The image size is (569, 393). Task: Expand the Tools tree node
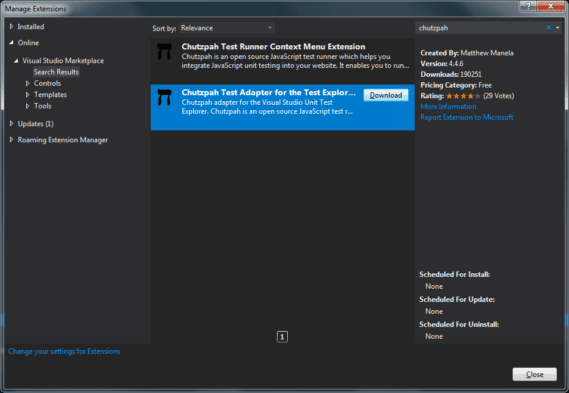coord(27,106)
